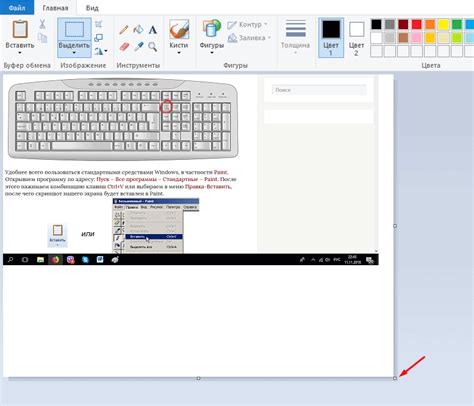Open the Кисти brushes dropdown

coord(179,53)
